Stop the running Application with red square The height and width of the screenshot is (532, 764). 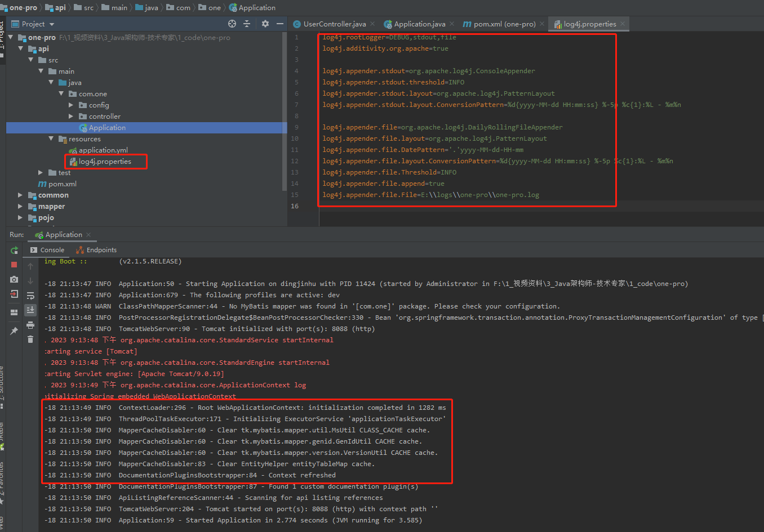(14, 265)
